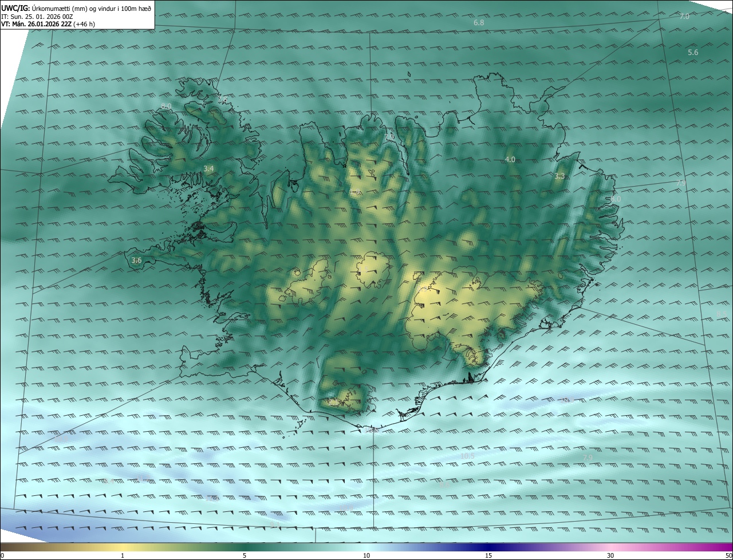Click the 15 tick on the colour scale
This screenshot has width=733, height=560.
pos(488,556)
